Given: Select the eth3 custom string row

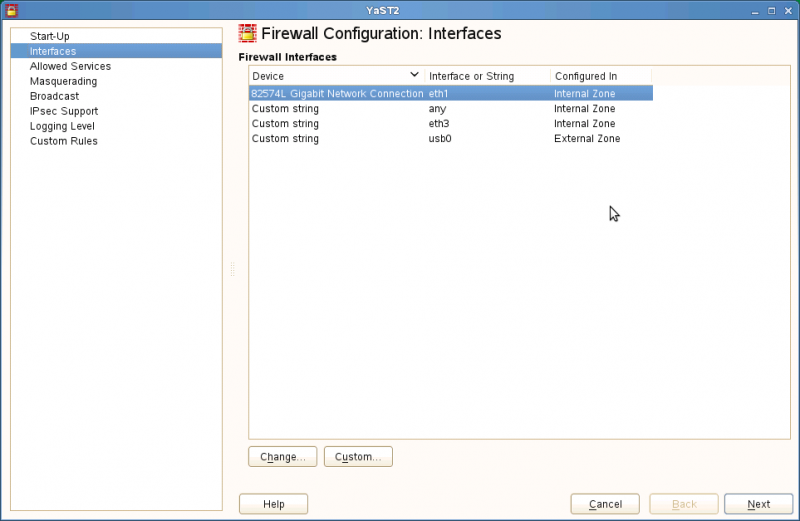Looking at the screenshot, I should pos(451,123).
